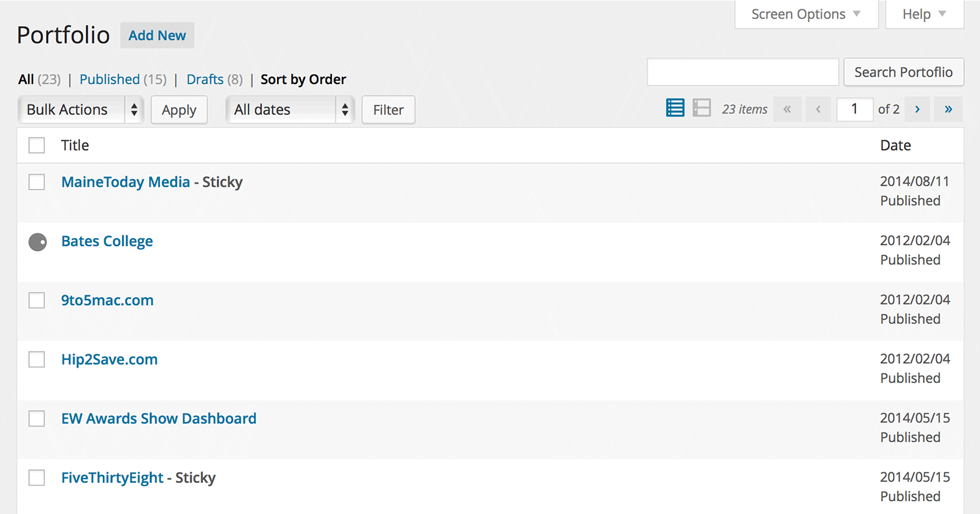Expand the Screen Options panel
Viewport: 980px width, 514px height.
[x=806, y=14]
